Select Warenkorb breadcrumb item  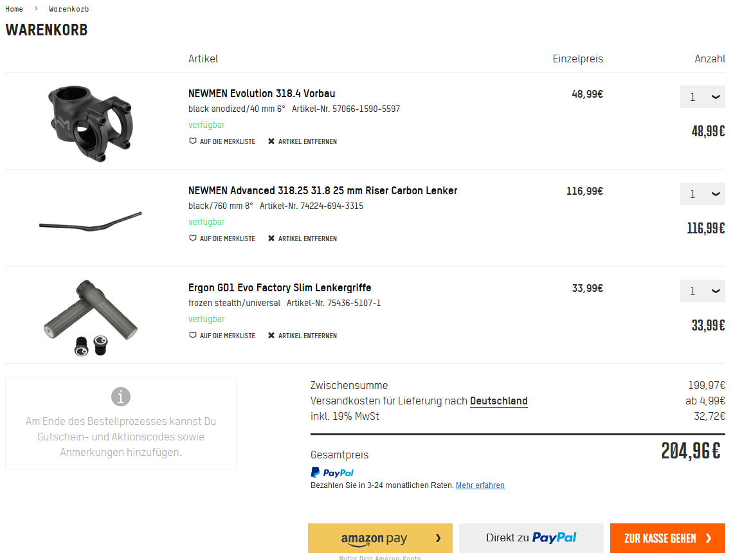pos(69,9)
